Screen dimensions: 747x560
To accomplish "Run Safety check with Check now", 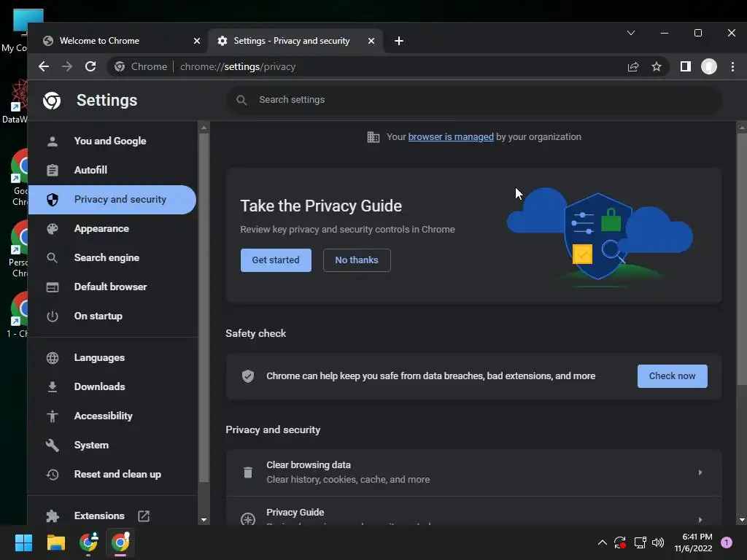I will point(672,376).
